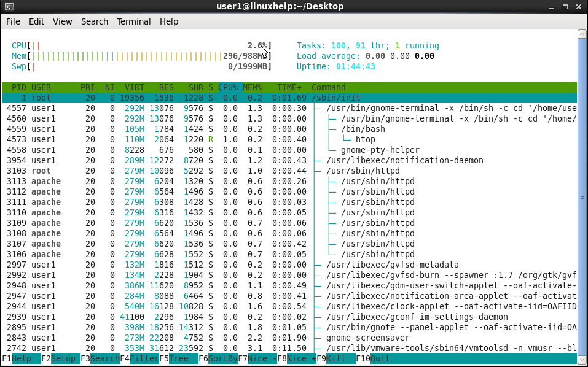This screenshot has width=588, height=367.
Task: Sort by the USER column header
Action: click(41, 87)
